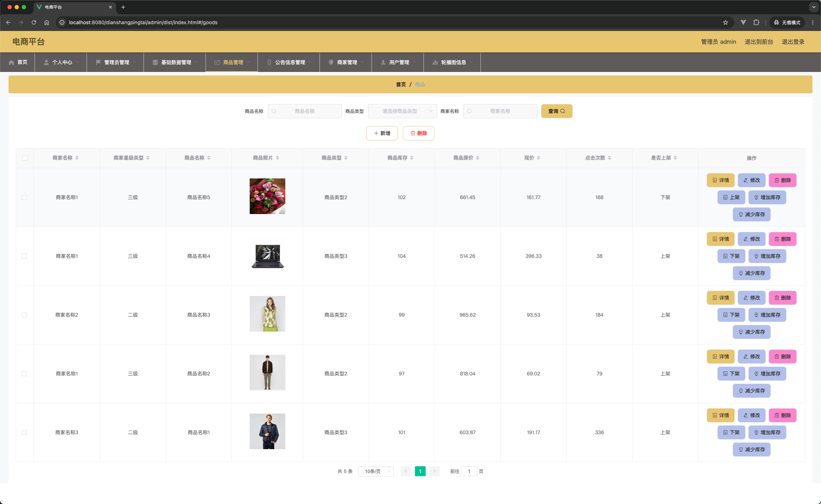Sort by 商品库存 column sort icon
Image resolution: width=821 pixels, height=504 pixels.
412,158
